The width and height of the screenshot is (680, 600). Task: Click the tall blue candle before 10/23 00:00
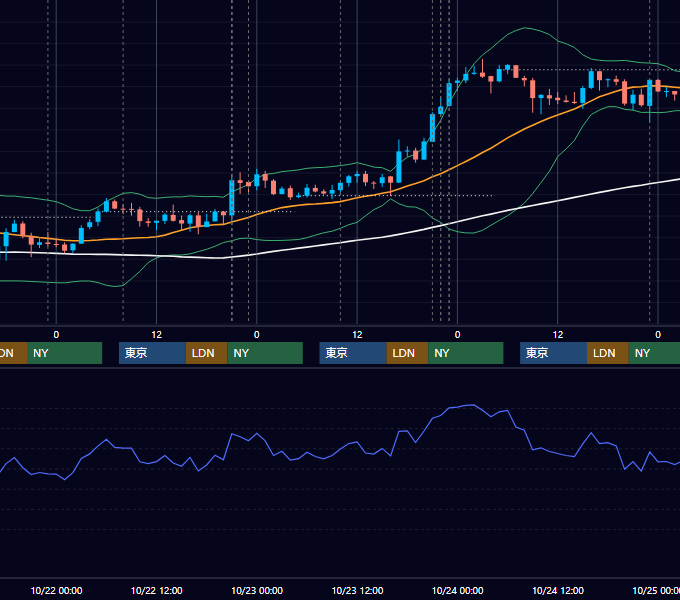tap(232, 198)
